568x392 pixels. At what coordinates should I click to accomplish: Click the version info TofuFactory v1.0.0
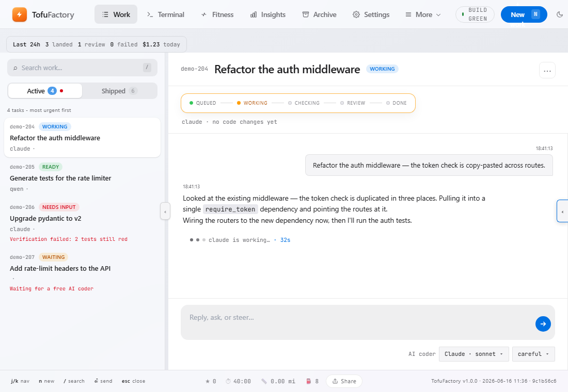pos(494,381)
